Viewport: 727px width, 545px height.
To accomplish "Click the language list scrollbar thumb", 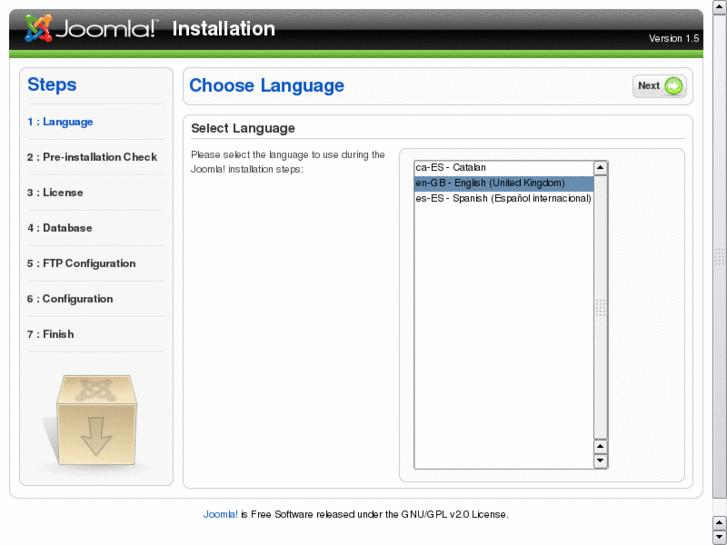I will pyautogui.click(x=600, y=308).
